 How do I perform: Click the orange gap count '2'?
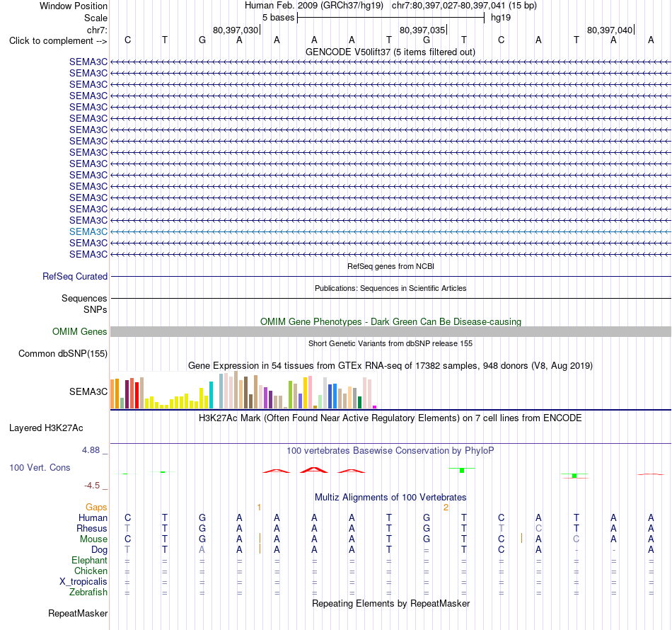(446, 508)
